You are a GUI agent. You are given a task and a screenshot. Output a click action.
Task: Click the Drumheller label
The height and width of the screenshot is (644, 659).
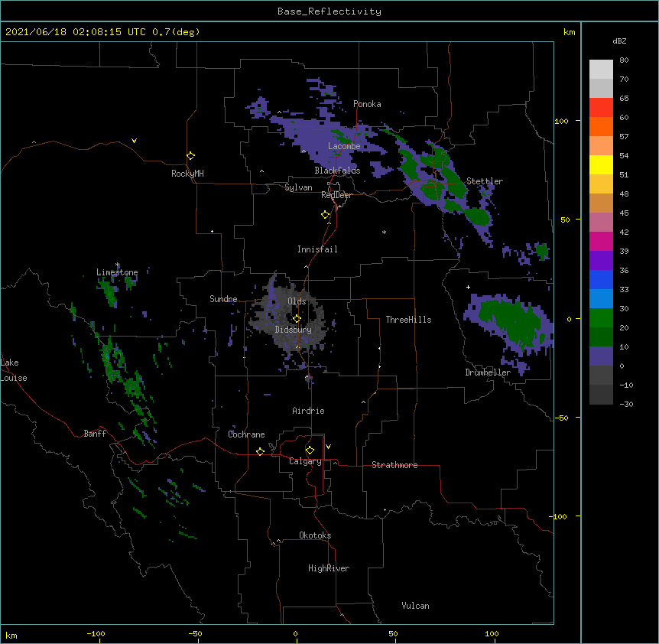(x=488, y=372)
